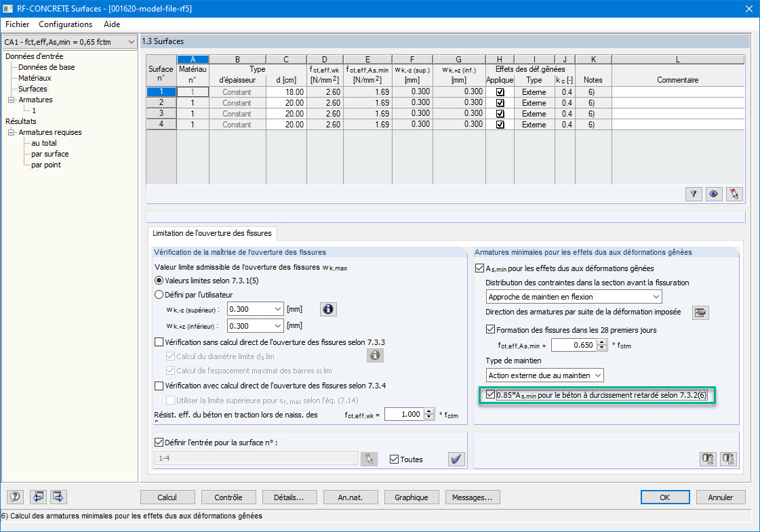Open the Configurations menu
760x532 pixels.
point(66,24)
